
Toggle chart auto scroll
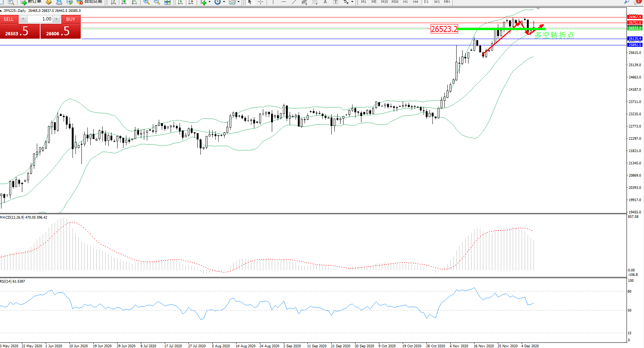pos(181,2)
